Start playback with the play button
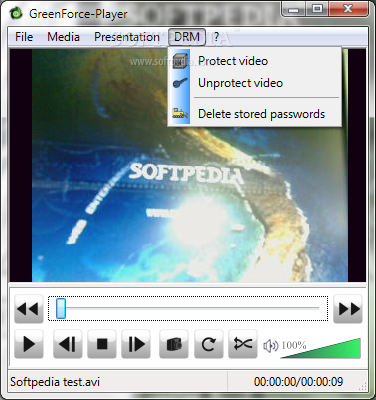 (x=29, y=344)
